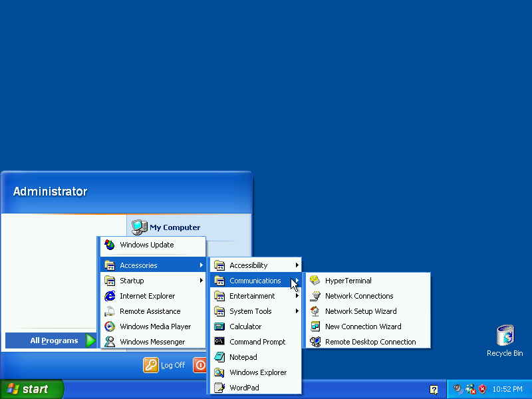Expand the System Tools submenu arrow
This screenshot has height=399, width=532.
pyautogui.click(x=297, y=311)
